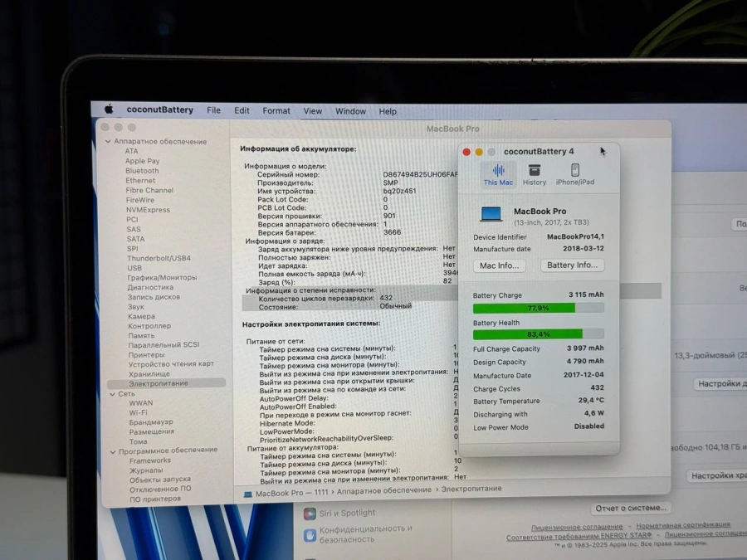Select Wi-Fi under Сеть
Screen dimensions: 747x560
[138, 412]
